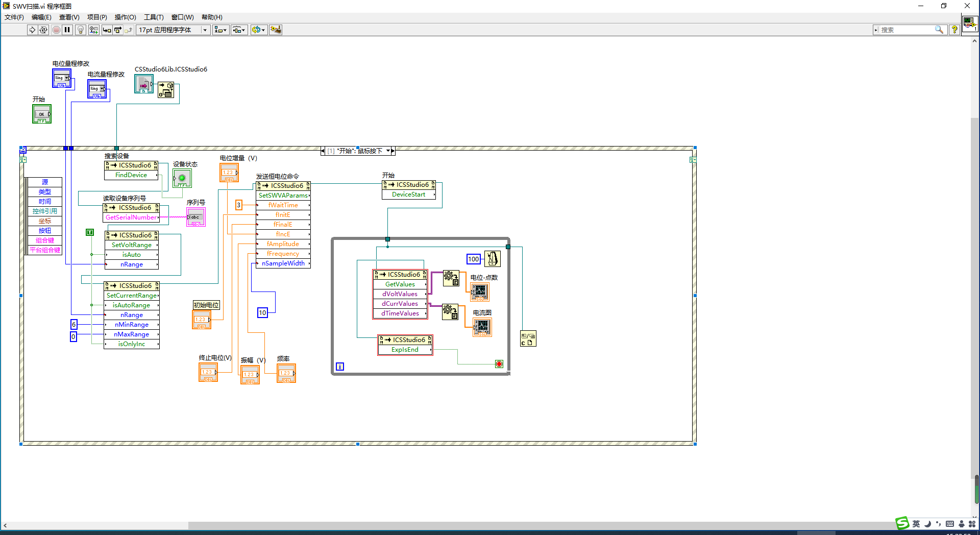Open the 工具(T) menu
The height and width of the screenshot is (535, 980).
[154, 17]
